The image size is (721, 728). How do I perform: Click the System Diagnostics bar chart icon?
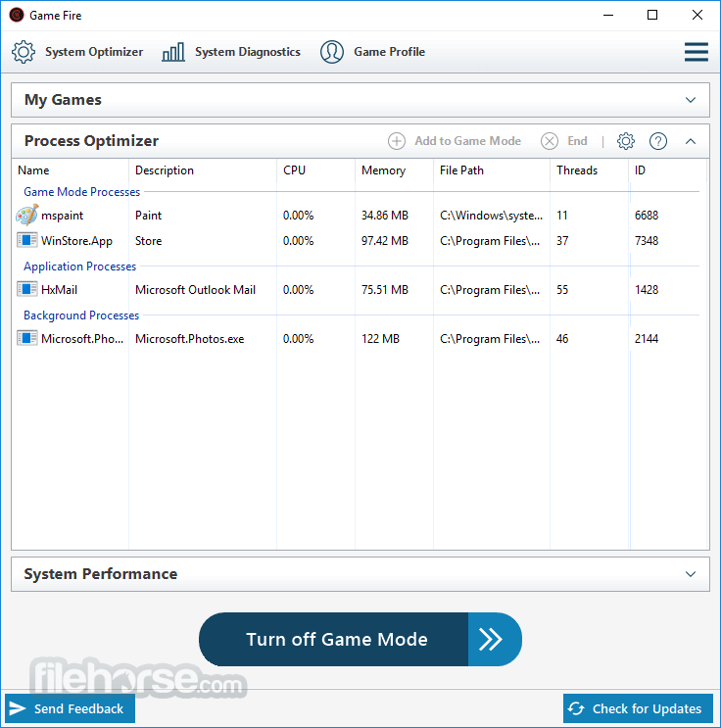173,52
